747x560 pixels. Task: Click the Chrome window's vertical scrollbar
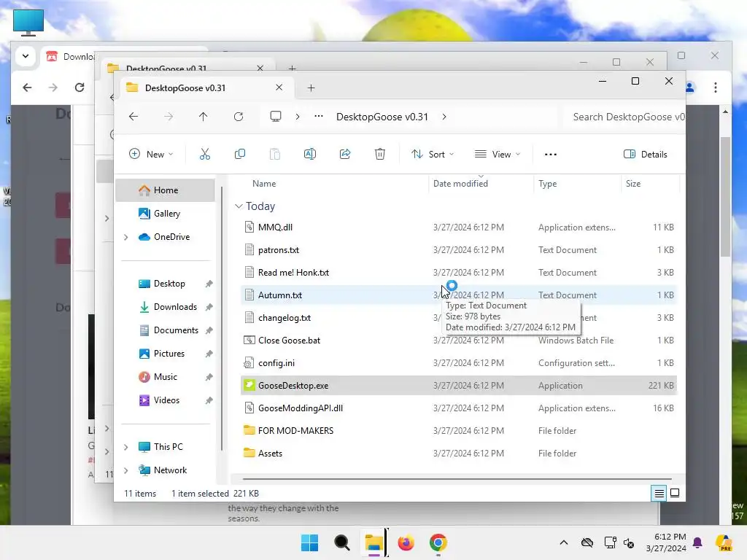[725, 197]
